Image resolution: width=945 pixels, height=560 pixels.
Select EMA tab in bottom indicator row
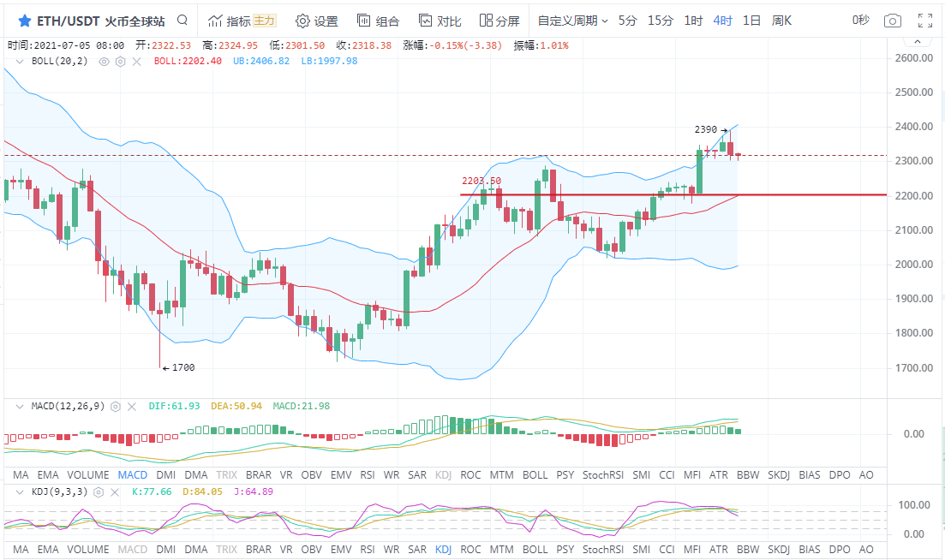click(48, 550)
